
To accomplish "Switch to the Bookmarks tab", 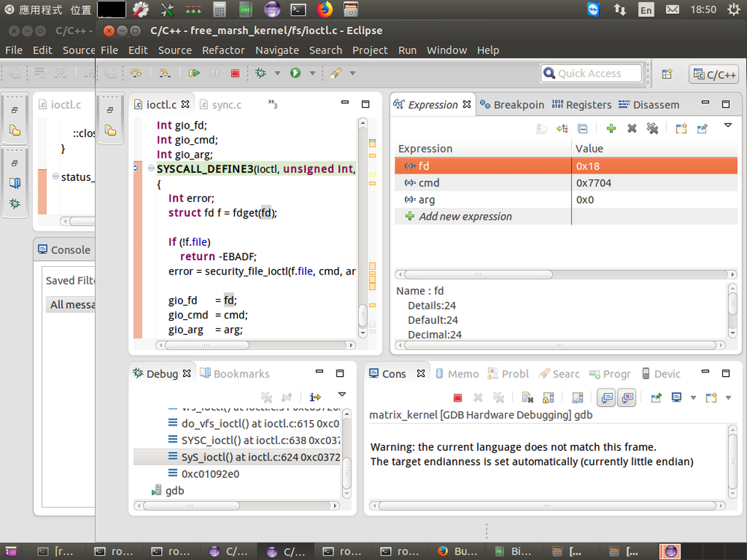I will [235, 374].
